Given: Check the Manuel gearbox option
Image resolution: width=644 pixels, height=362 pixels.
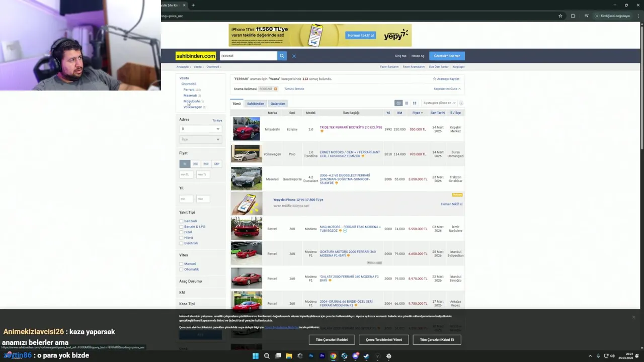Looking at the screenshot, I should coord(181,264).
